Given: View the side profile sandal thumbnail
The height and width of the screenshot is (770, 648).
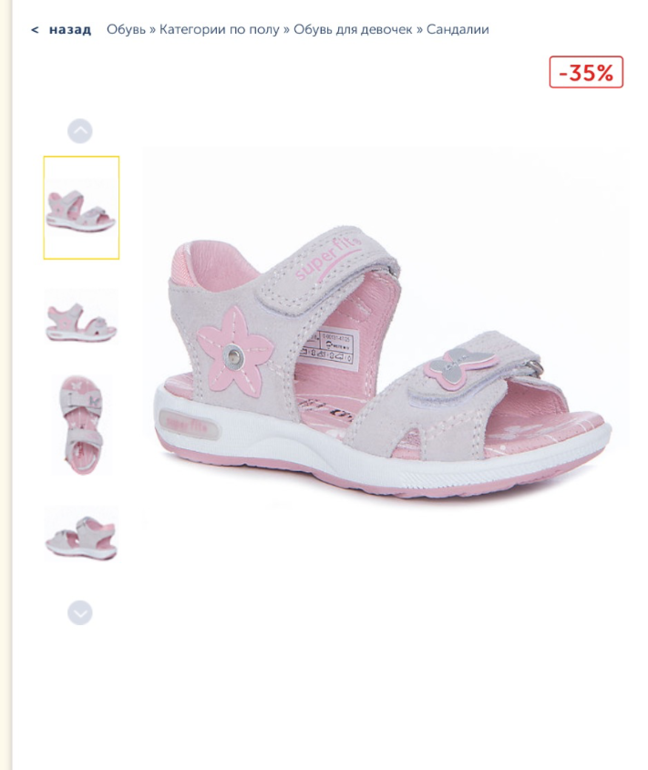Looking at the screenshot, I should (81, 316).
